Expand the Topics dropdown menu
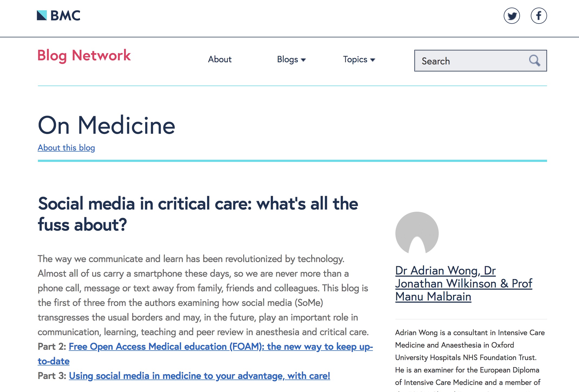The height and width of the screenshot is (392, 579). [359, 59]
